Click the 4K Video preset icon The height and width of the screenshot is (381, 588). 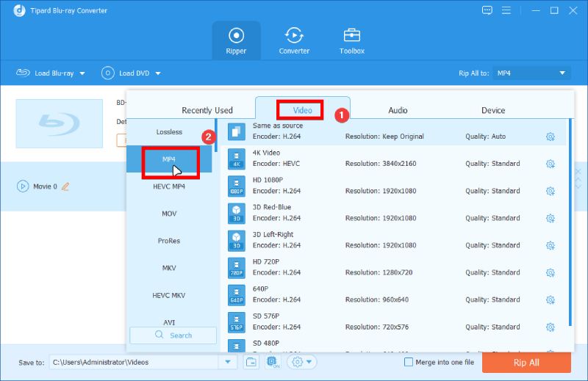point(236,159)
